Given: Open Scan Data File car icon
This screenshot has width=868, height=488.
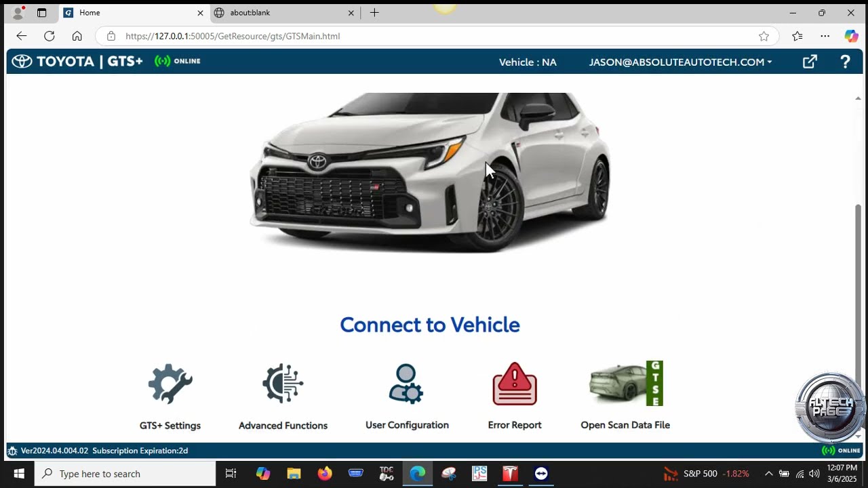Looking at the screenshot, I should point(626,383).
